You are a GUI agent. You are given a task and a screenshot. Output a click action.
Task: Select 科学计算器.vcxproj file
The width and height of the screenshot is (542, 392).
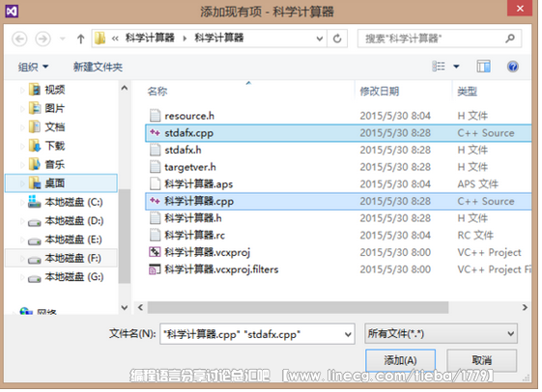point(208,252)
